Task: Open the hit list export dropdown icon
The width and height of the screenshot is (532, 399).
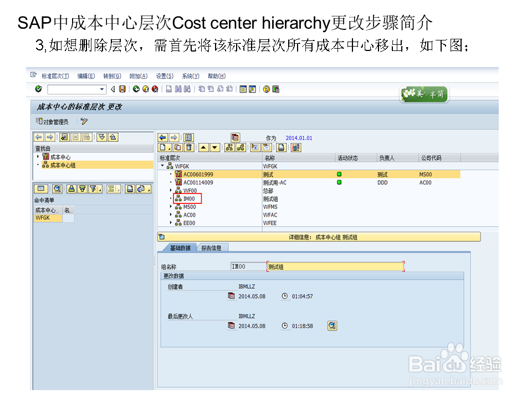Action: point(143,189)
